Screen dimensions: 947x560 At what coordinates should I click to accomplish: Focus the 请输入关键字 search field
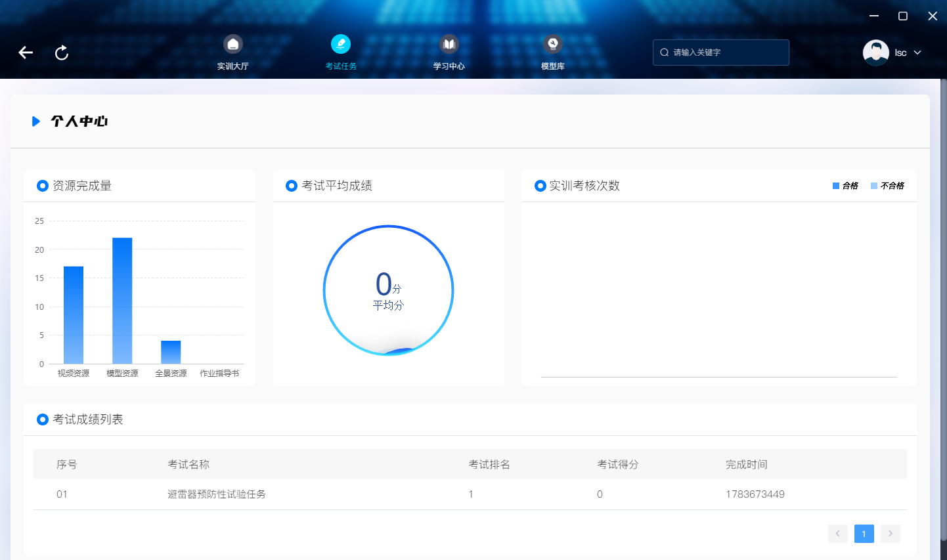(x=721, y=53)
